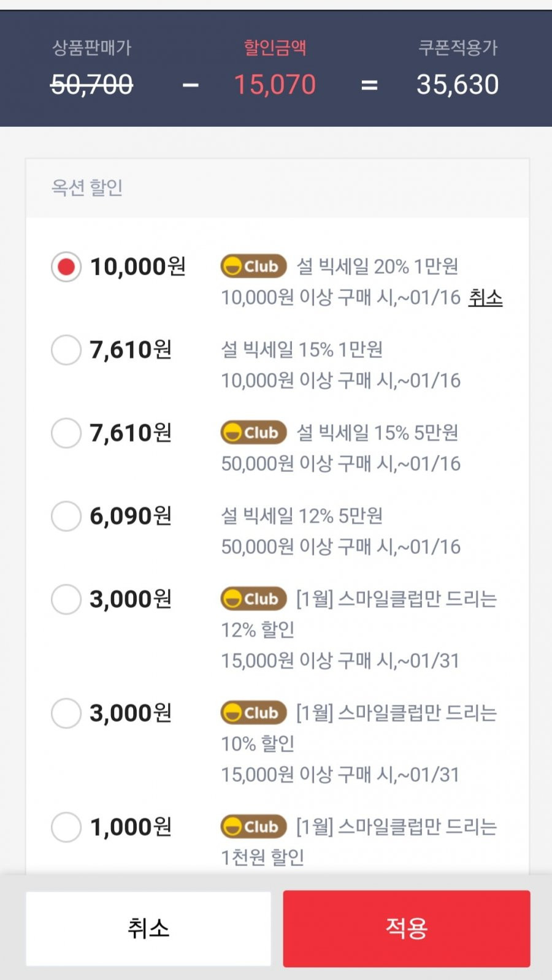Viewport: 552px width, 980px height.
Task: Click the 15,070 discount amount
Action: point(275,85)
